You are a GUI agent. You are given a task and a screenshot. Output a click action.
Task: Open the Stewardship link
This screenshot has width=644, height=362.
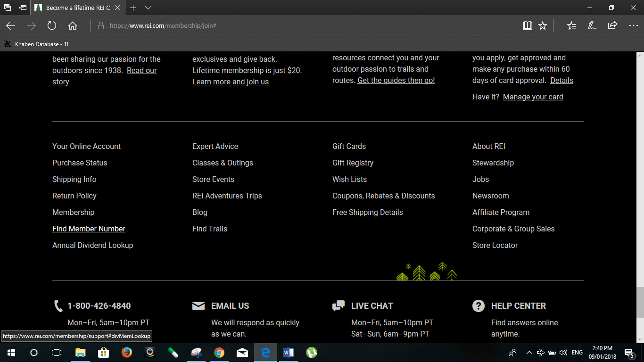493,163
